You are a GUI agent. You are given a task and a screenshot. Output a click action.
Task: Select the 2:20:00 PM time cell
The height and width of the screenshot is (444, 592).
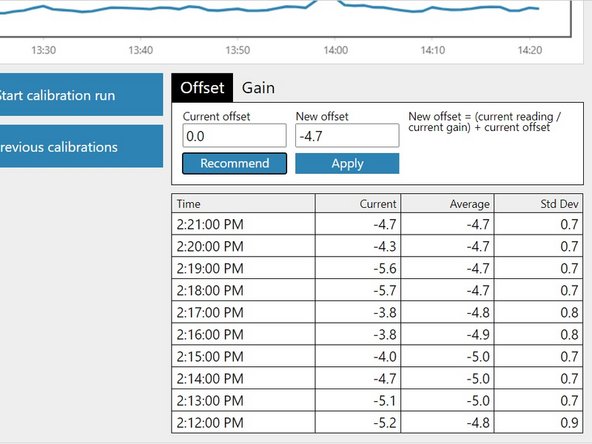(243, 246)
